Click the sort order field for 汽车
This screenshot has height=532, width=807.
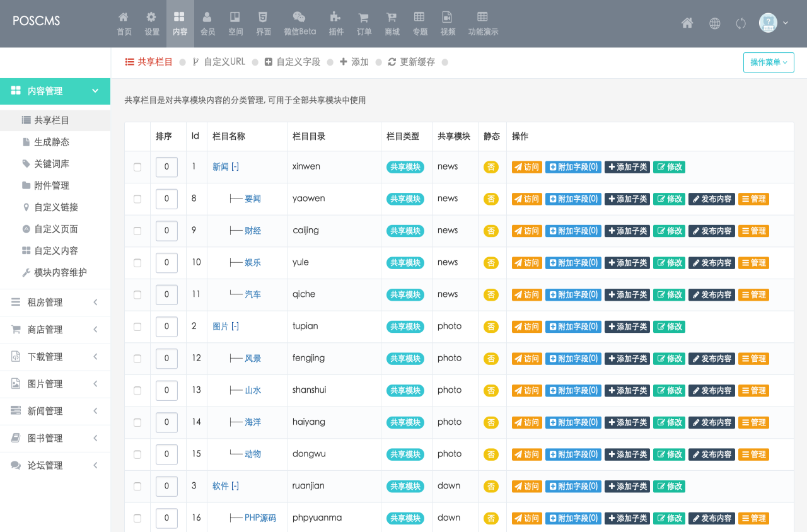pyautogui.click(x=166, y=294)
